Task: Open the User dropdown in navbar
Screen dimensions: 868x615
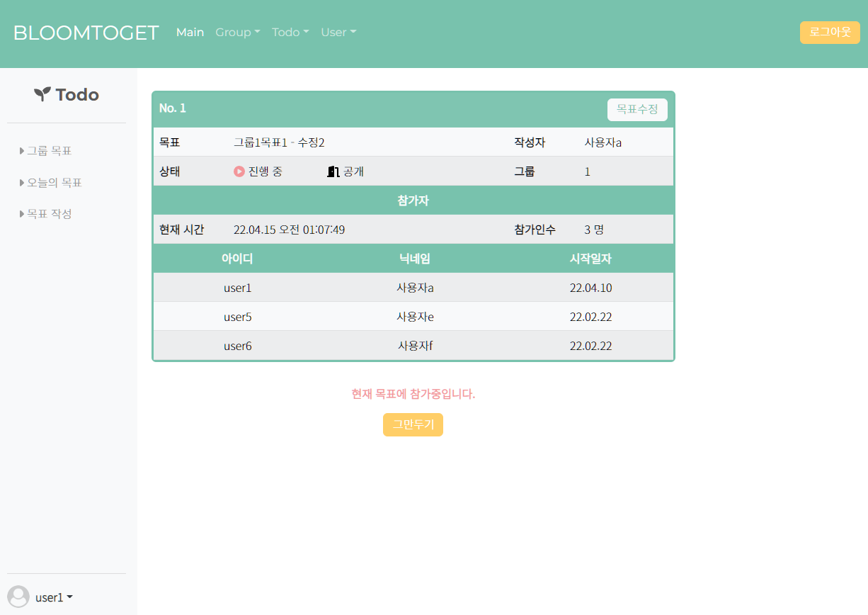Action: coord(338,33)
